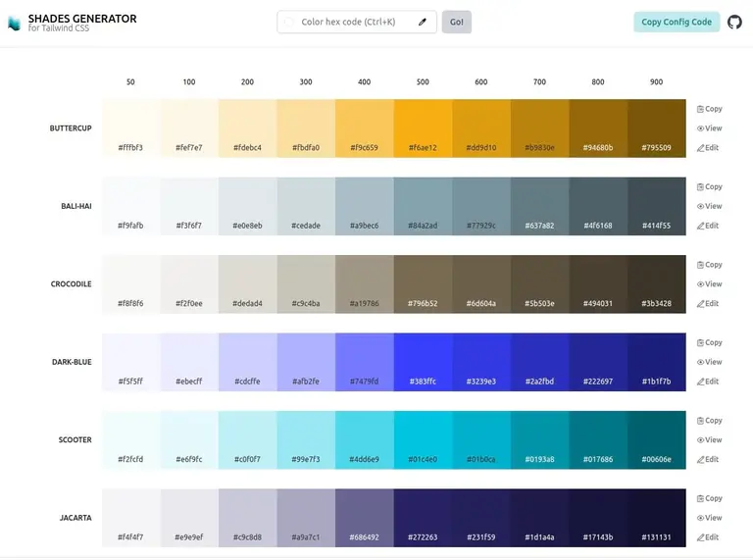753x560 pixels.
Task: Click the Go! button
Action: coord(456,23)
